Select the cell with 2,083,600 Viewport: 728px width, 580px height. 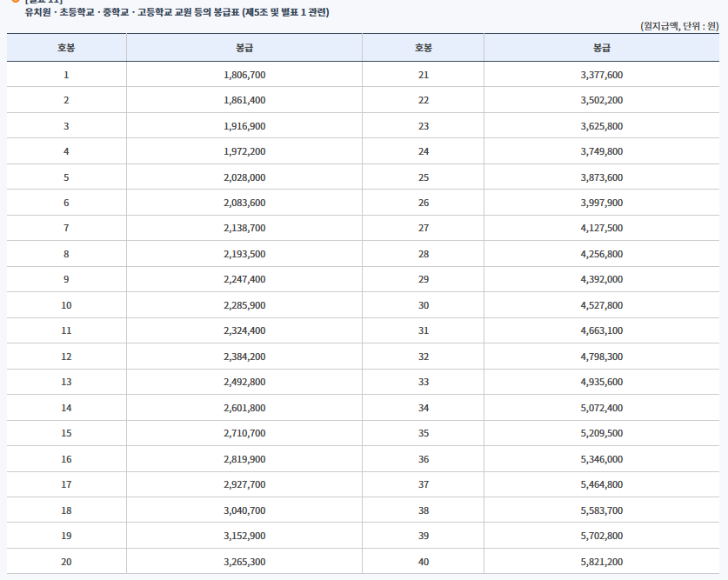pyautogui.click(x=244, y=203)
